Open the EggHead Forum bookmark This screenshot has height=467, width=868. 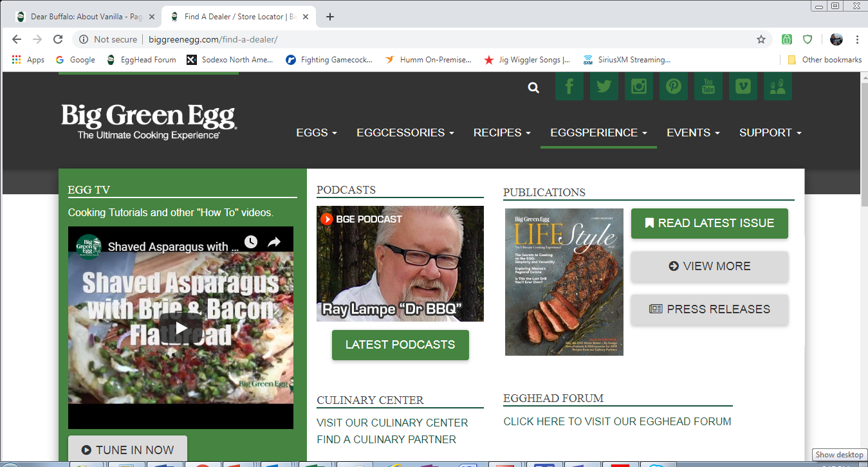point(141,60)
